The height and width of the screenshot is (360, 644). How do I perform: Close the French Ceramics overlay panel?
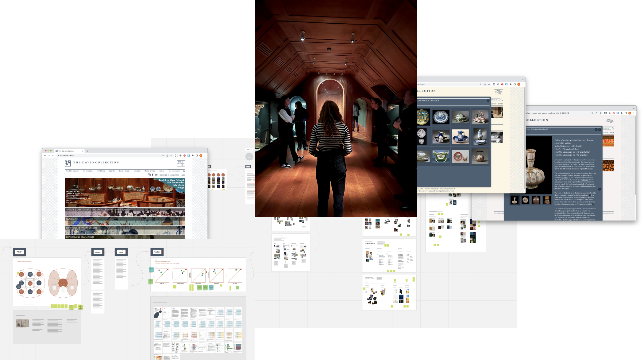pos(488,101)
